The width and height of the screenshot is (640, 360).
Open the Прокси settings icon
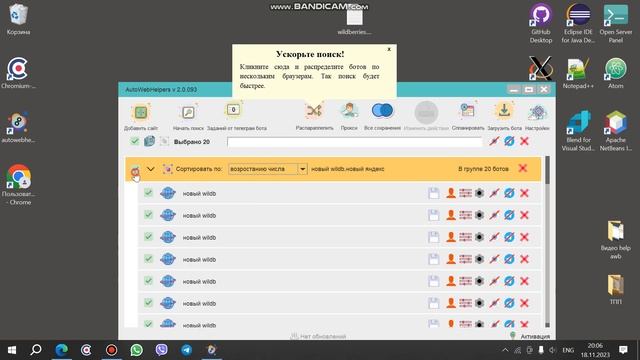coord(349,111)
